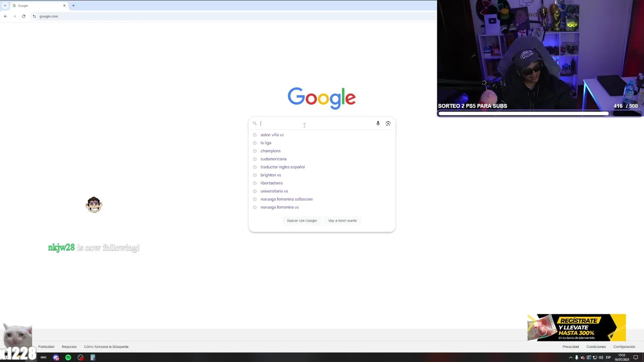Open Spotify from the taskbar

point(68,357)
